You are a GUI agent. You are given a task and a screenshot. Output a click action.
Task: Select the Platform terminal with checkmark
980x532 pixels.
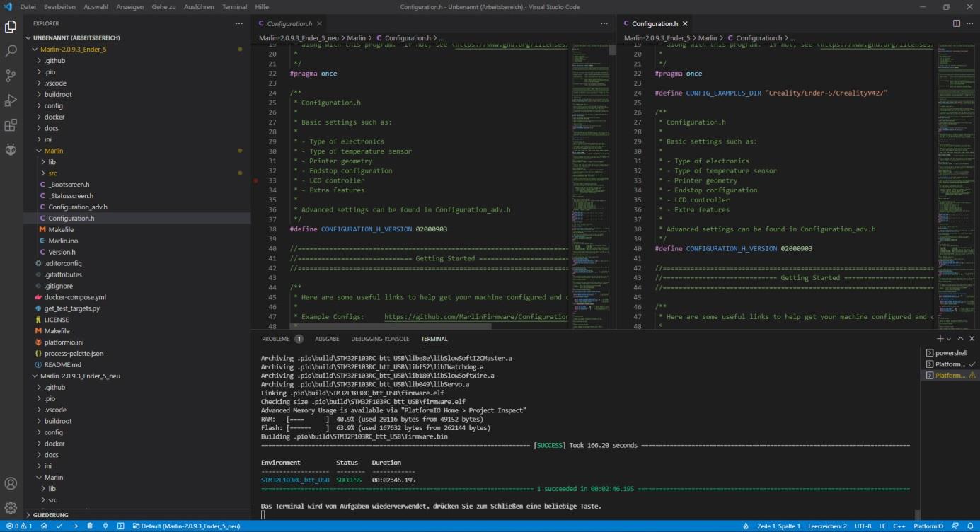pos(950,364)
